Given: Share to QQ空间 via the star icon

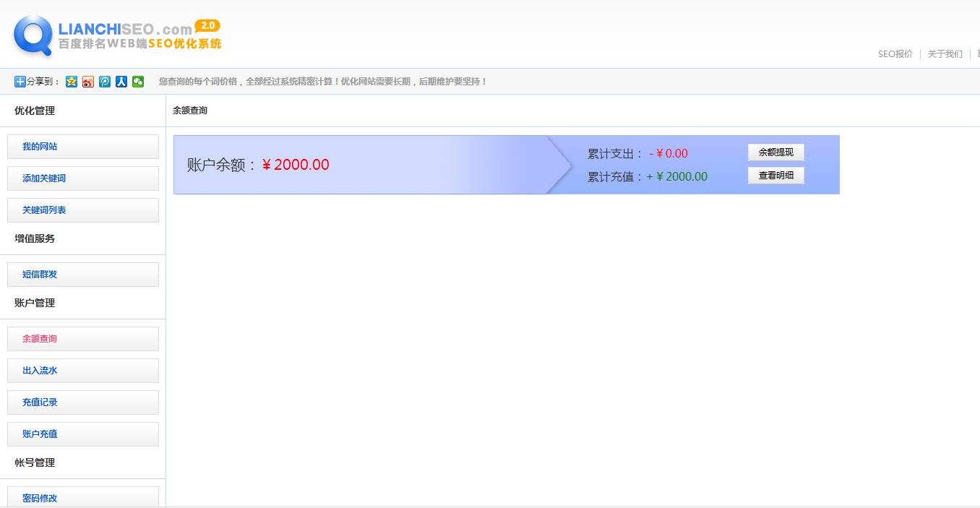Looking at the screenshot, I should pyautogui.click(x=71, y=82).
